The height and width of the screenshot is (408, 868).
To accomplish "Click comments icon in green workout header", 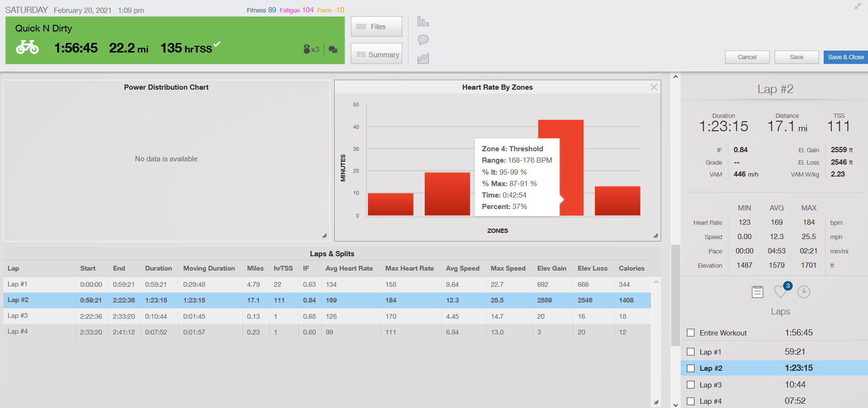I will click(333, 49).
